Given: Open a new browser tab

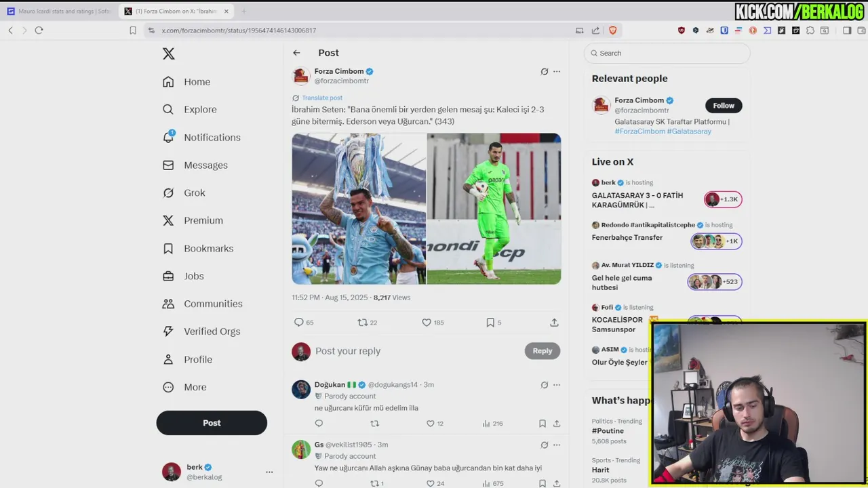Looking at the screenshot, I should (243, 12).
